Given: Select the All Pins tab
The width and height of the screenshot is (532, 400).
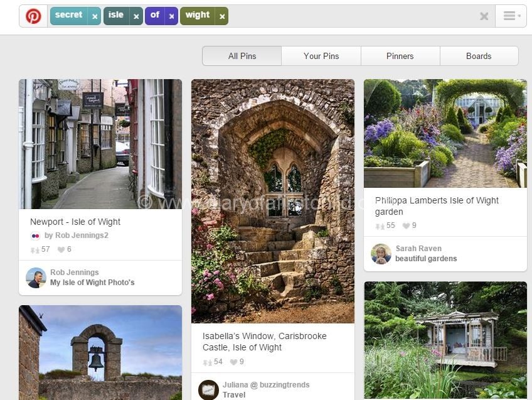Looking at the screenshot, I should tap(242, 56).
